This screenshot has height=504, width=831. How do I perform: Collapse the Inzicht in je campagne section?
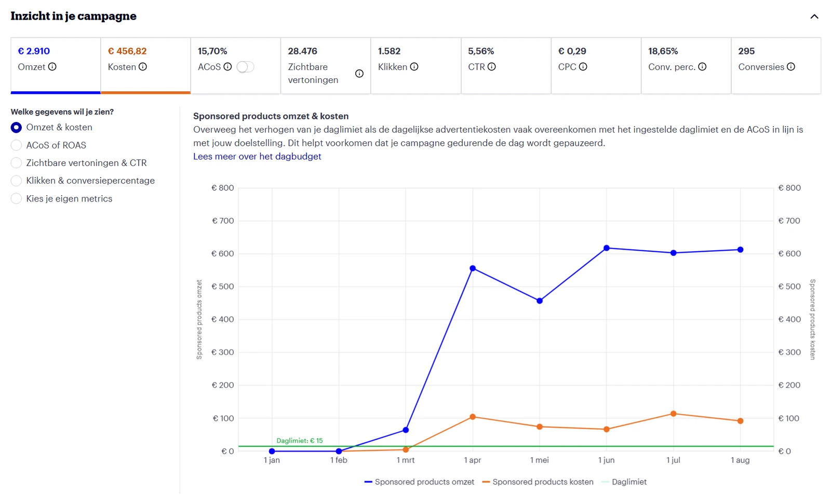click(x=814, y=17)
